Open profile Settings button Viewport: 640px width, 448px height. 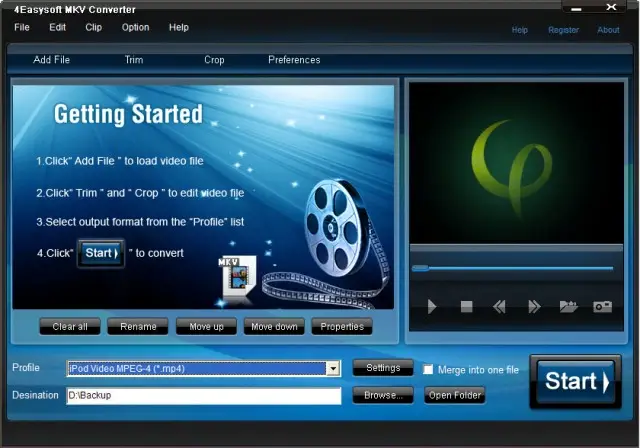(x=383, y=368)
